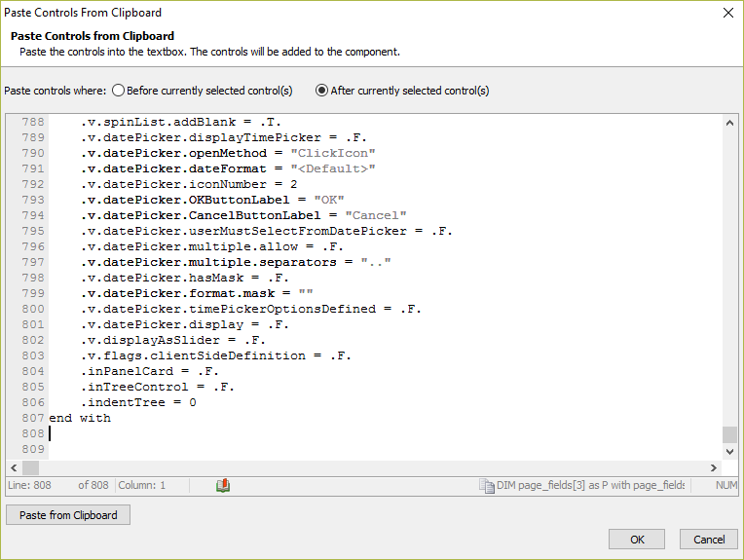Click the horizontal scrollbar left arrow
Image resolution: width=744 pixels, height=560 pixels.
14,467
